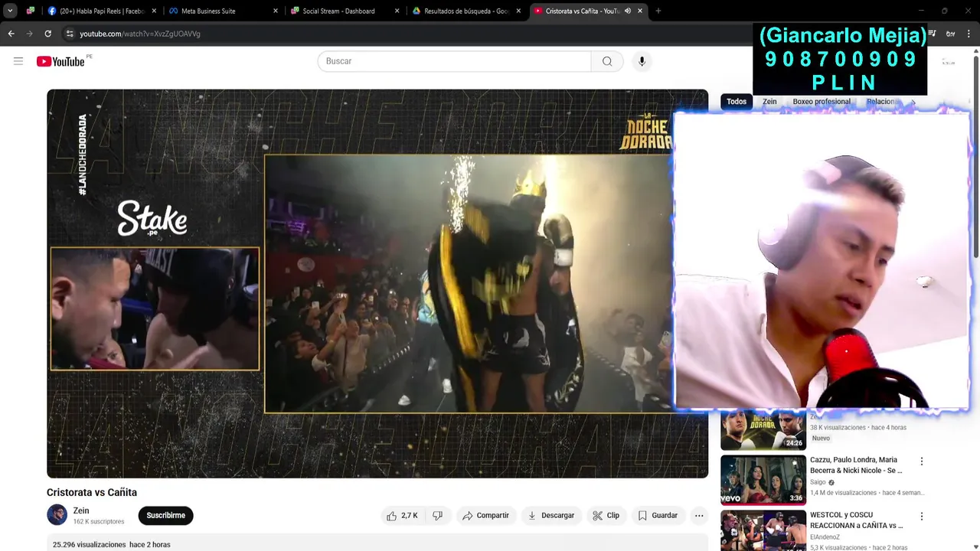
Task: Click the Compartir share button
Action: click(485, 516)
